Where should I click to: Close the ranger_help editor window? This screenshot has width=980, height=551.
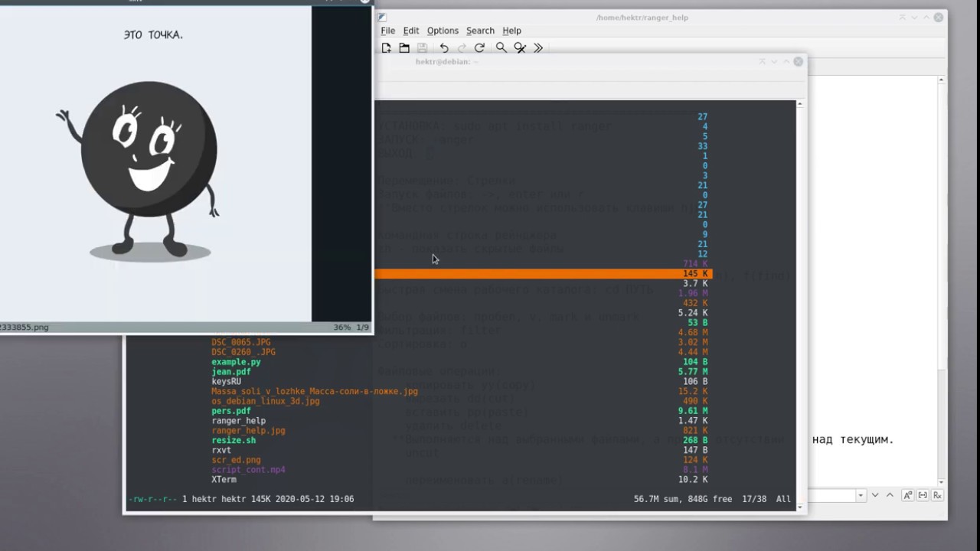tap(939, 17)
